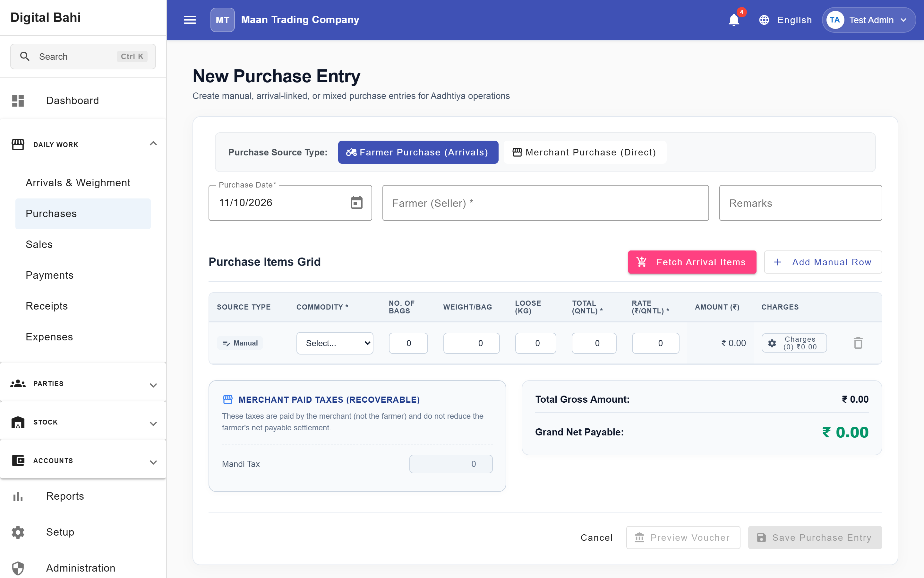Open the Expenses menu item
Screen dimensions: 924x578
click(x=83, y=337)
